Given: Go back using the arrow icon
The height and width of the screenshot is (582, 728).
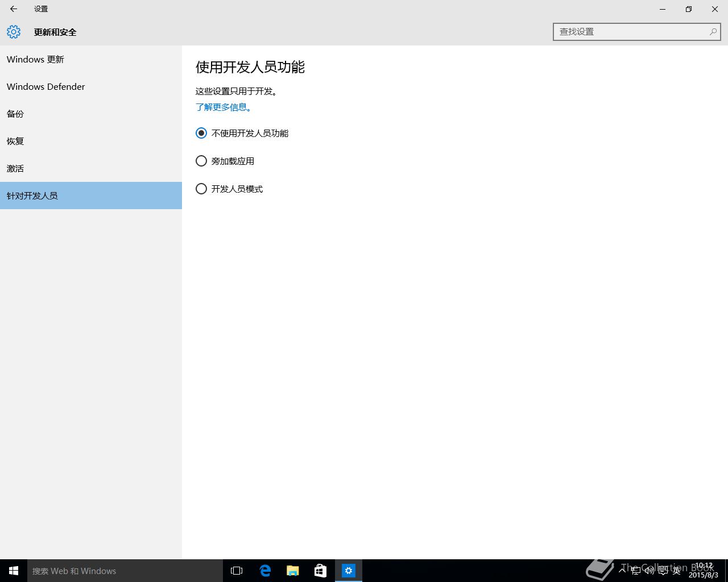Looking at the screenshot, I should 14,9.
